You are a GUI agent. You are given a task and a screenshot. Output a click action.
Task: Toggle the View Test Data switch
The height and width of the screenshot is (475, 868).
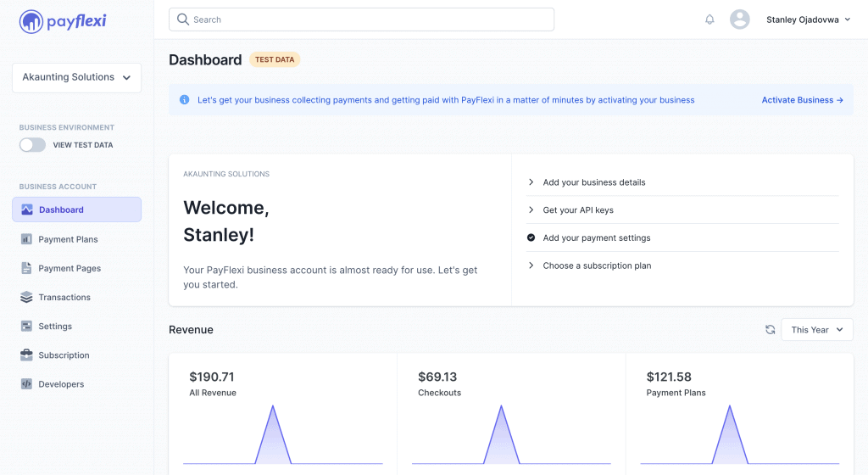click(33, 145)
